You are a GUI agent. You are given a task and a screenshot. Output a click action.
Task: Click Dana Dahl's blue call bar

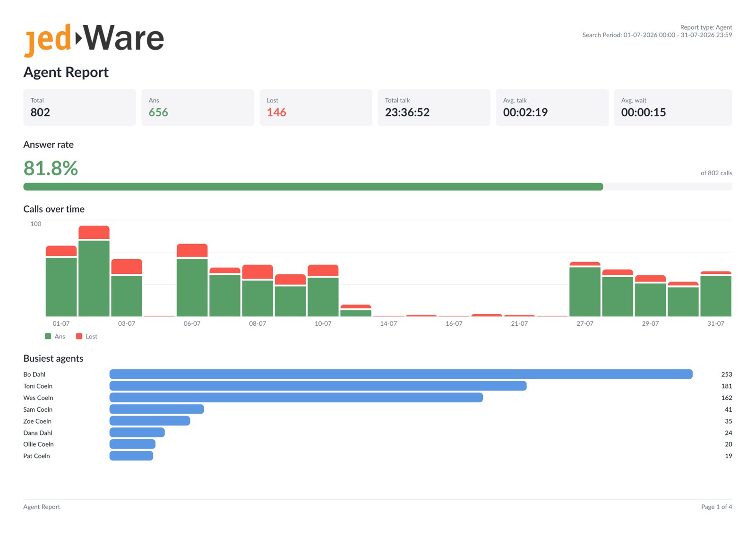(137, 432)
